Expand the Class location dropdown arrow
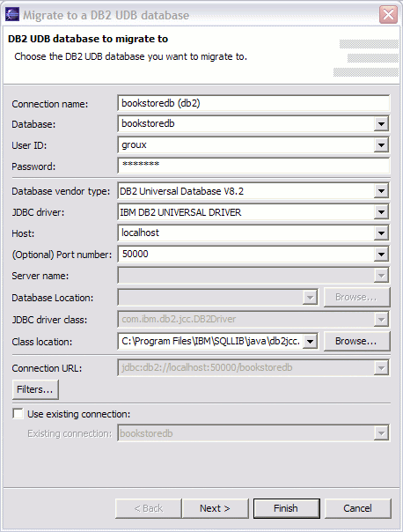The height and width of the screenshot is (532, 403). click(310, 342)
